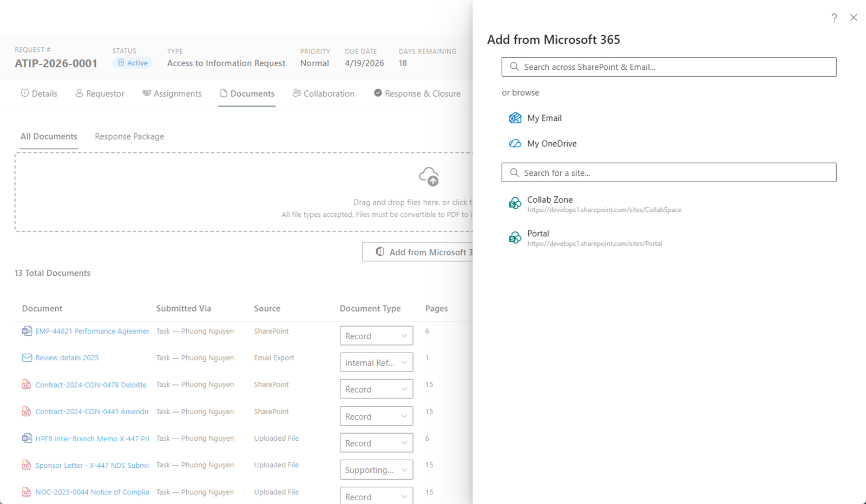Open the Document Type dropdown showing Record
This screenshot has width=866, height=504.
(376, 335)
